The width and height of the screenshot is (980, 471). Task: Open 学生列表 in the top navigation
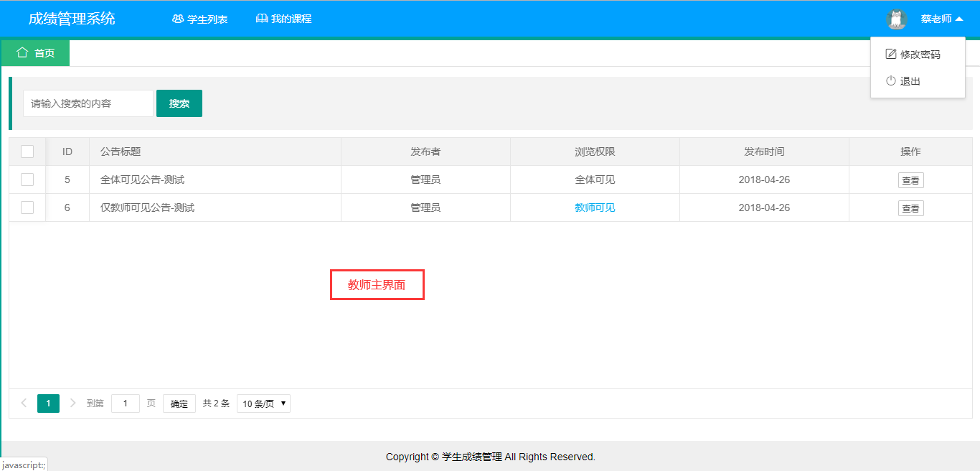click(200, 19)
